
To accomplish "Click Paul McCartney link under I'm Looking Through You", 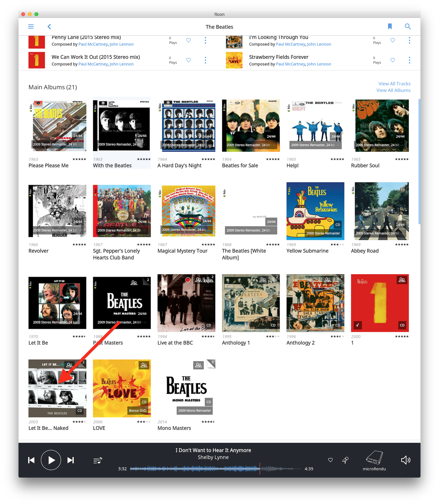I will tap(291, 44).
